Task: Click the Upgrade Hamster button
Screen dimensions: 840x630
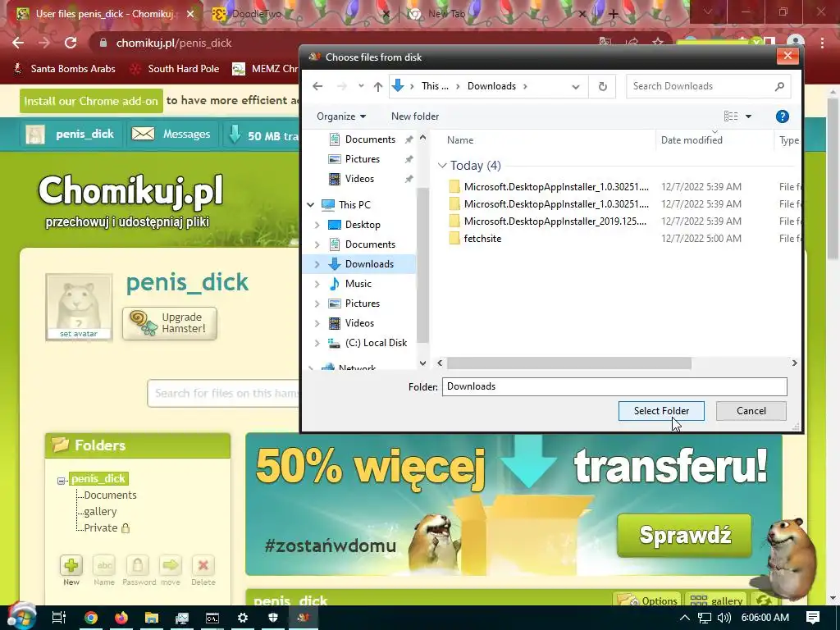Action: (169, 323)
